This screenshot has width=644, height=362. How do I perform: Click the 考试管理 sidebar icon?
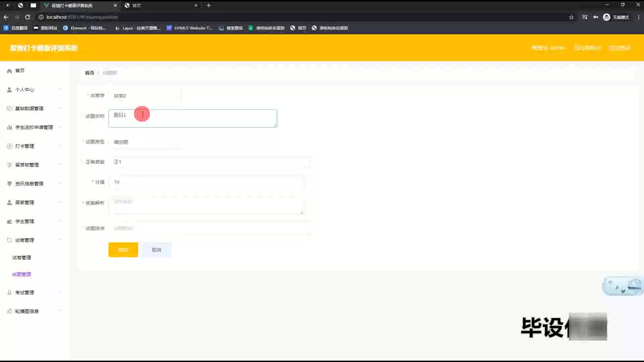click(x=9, y=293)
